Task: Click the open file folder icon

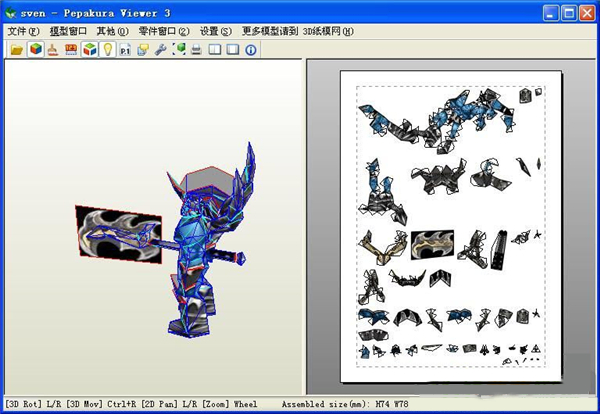Action: pos(17,49)
